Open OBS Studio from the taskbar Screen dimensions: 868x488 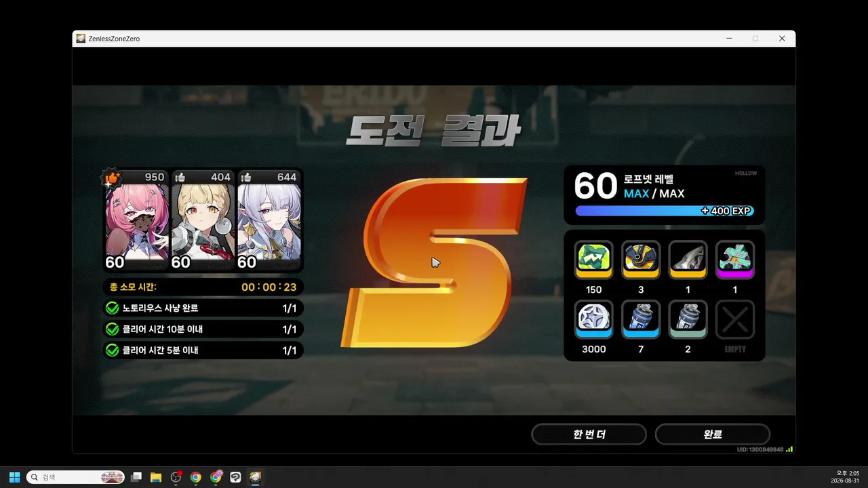(176, 477)
